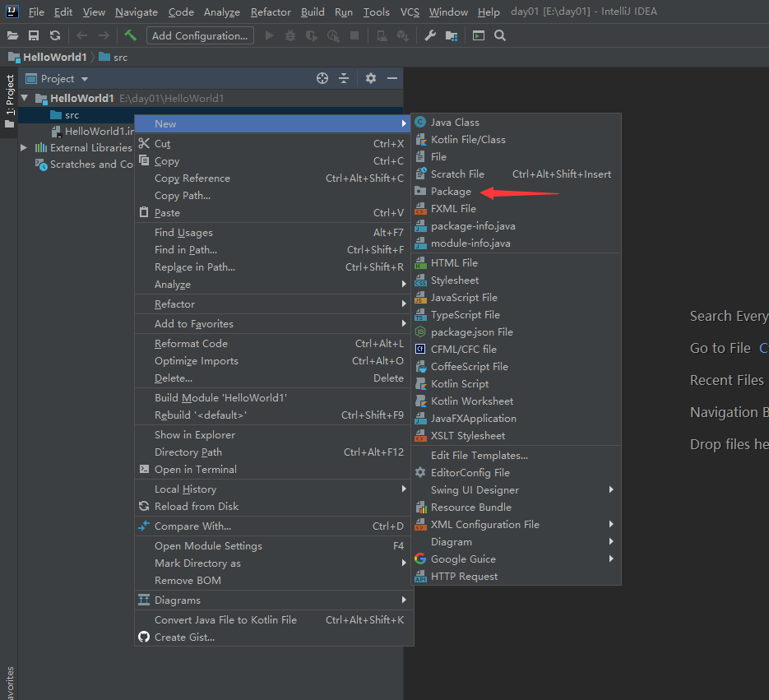This screenshot has width=769, height=700.
Task: Click the Collapse All icon in Project panel
Action: 344,78
